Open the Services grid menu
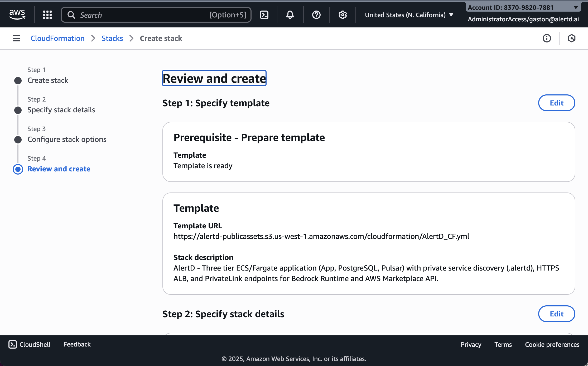Image resolution: width=588 pixels, height=366 pixels. [47, 15]
